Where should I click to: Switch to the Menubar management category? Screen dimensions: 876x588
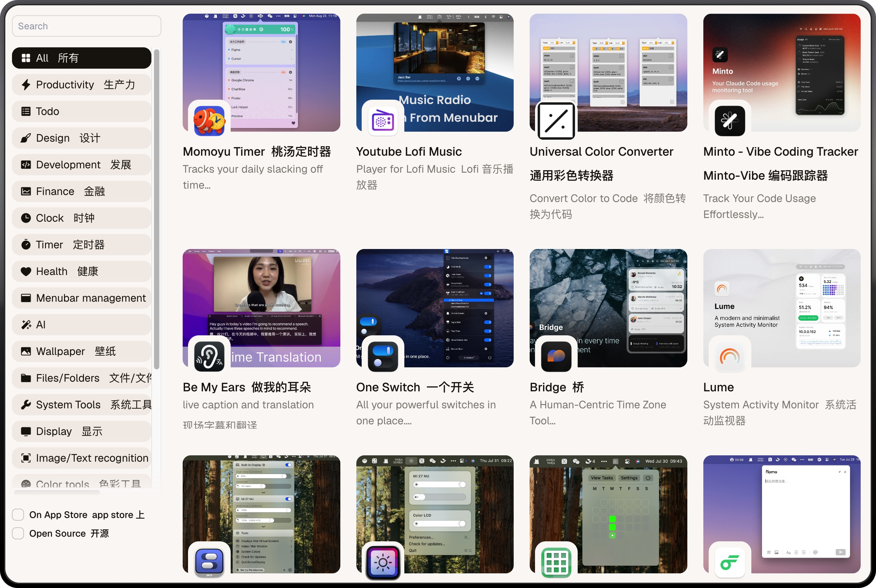(x=81, y=298)
